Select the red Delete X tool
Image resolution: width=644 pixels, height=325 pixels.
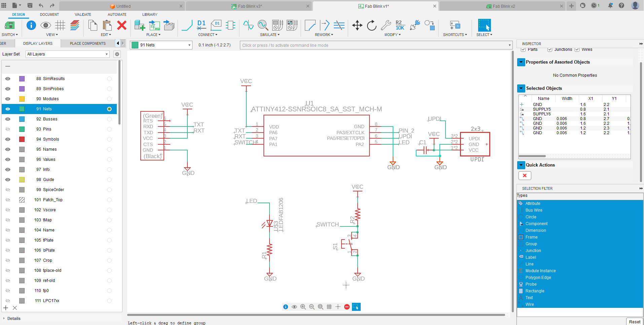122,25
